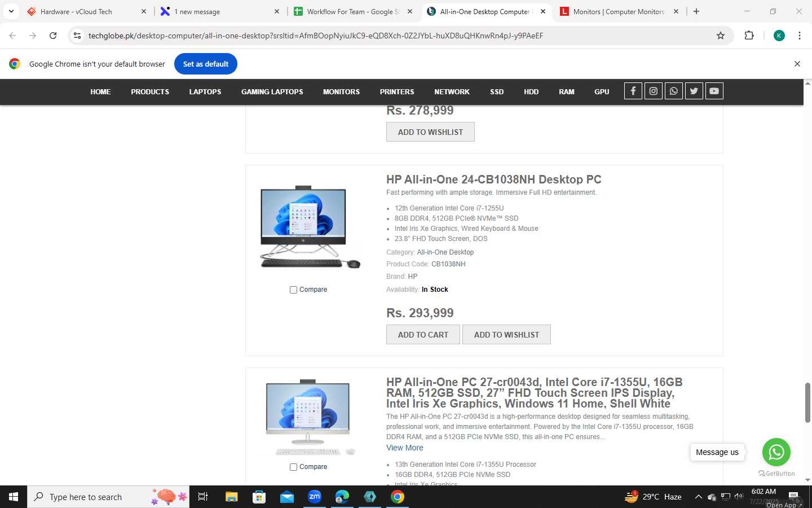Switch to the 1 new message tab
Viewport: 812px width, 508px height.
coord(220,11)
